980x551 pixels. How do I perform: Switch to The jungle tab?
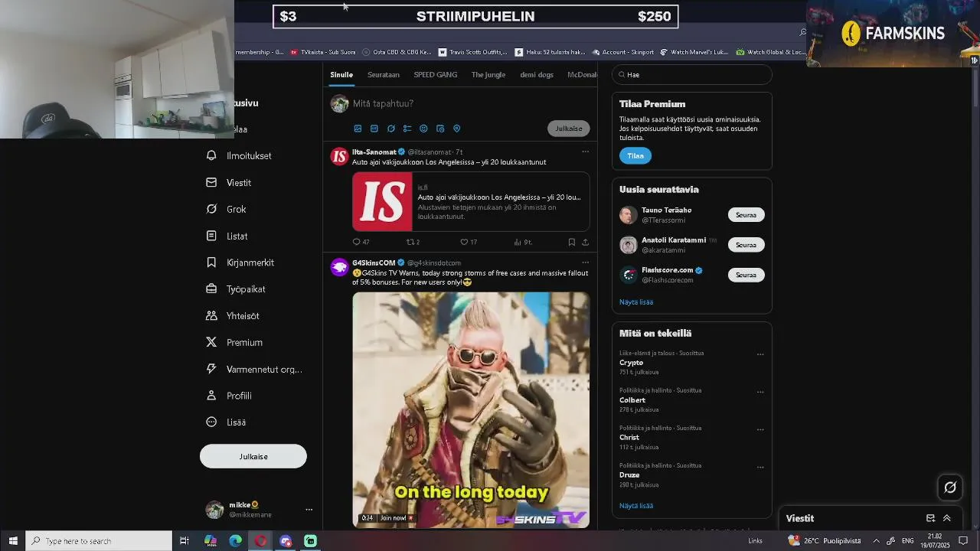tap(488, 75)
